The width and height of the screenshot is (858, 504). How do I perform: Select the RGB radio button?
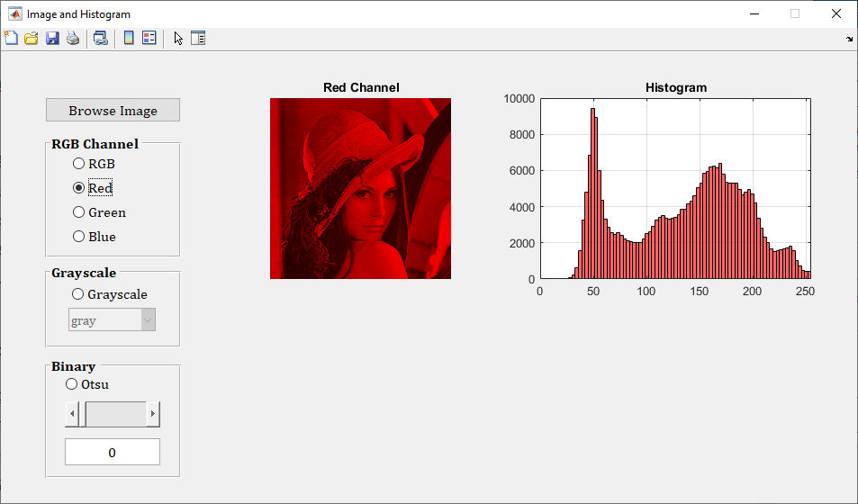79,164
